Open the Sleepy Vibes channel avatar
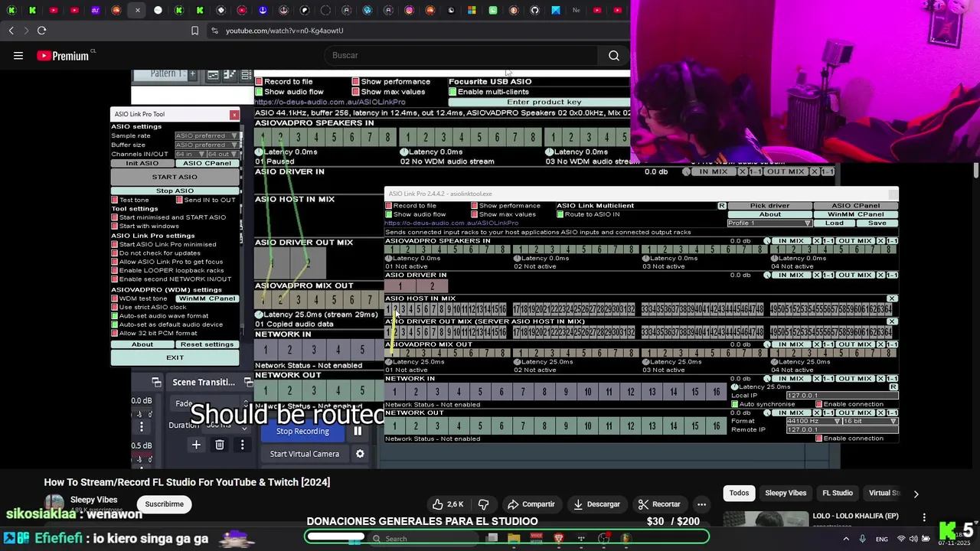 [54, 504]
